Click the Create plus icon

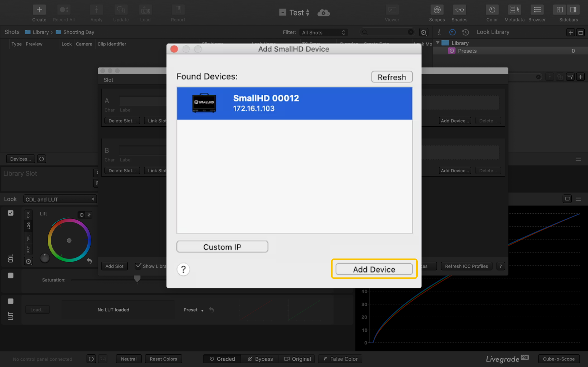(39, 10)
